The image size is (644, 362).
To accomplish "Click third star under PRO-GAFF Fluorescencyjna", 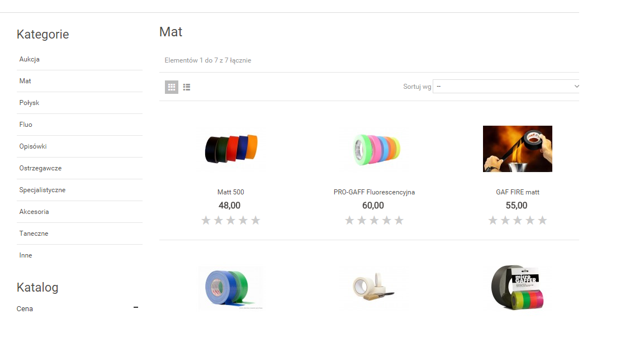I will pos(374,221).
